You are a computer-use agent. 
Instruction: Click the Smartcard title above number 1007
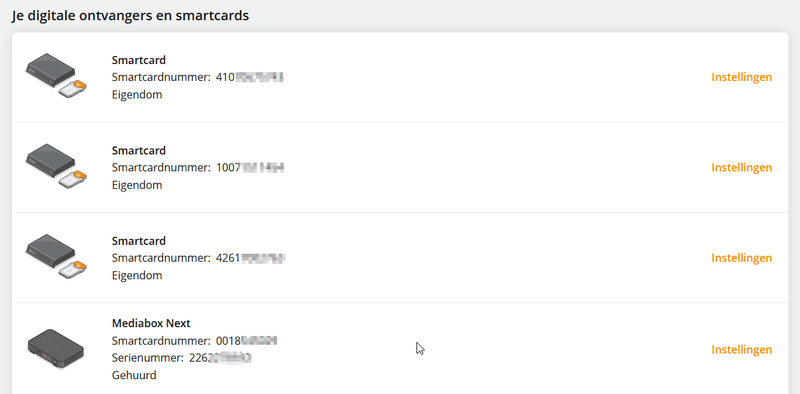pos(139,151)
